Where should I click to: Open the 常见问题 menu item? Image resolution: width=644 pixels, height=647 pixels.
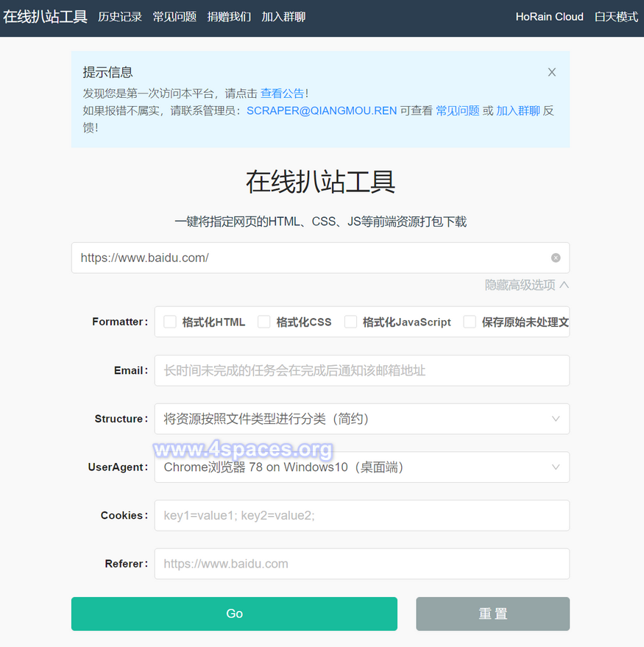[174, 16]
